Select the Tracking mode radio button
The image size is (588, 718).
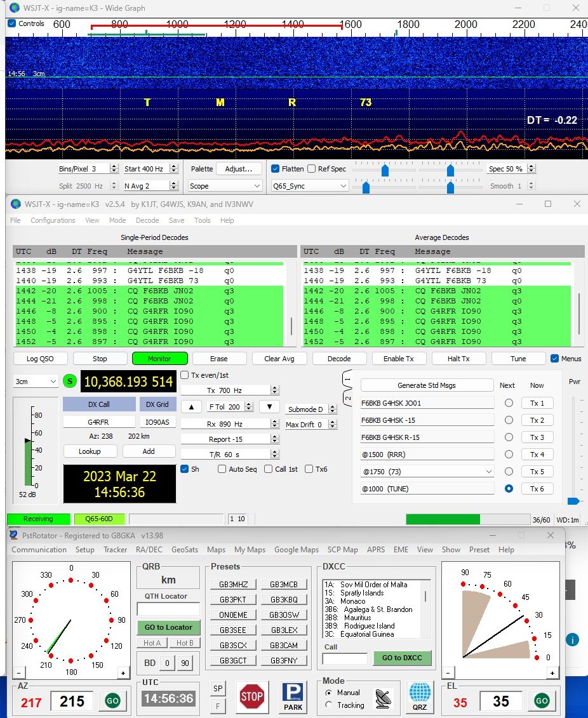[328, 705]
